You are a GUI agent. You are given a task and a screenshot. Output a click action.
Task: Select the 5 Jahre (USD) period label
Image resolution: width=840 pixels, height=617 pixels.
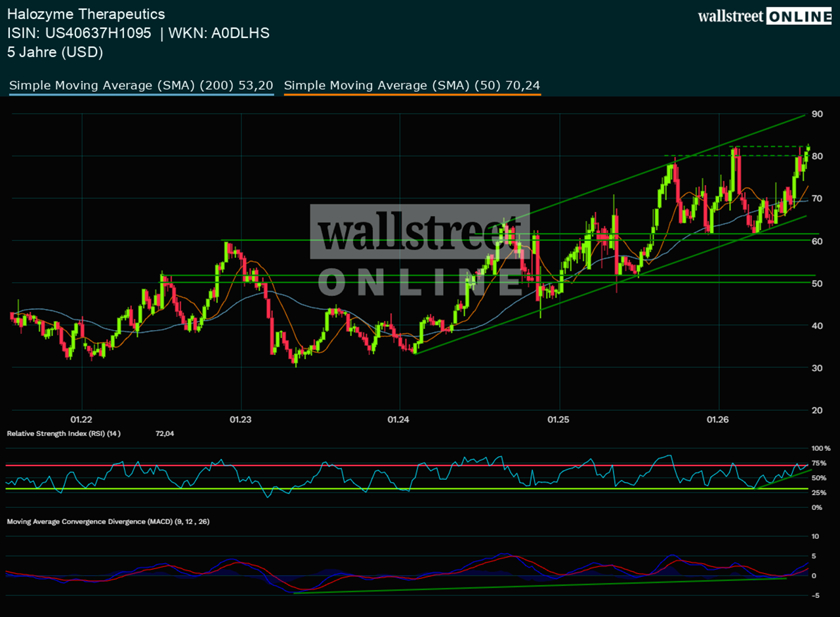[x=55, y=53]
